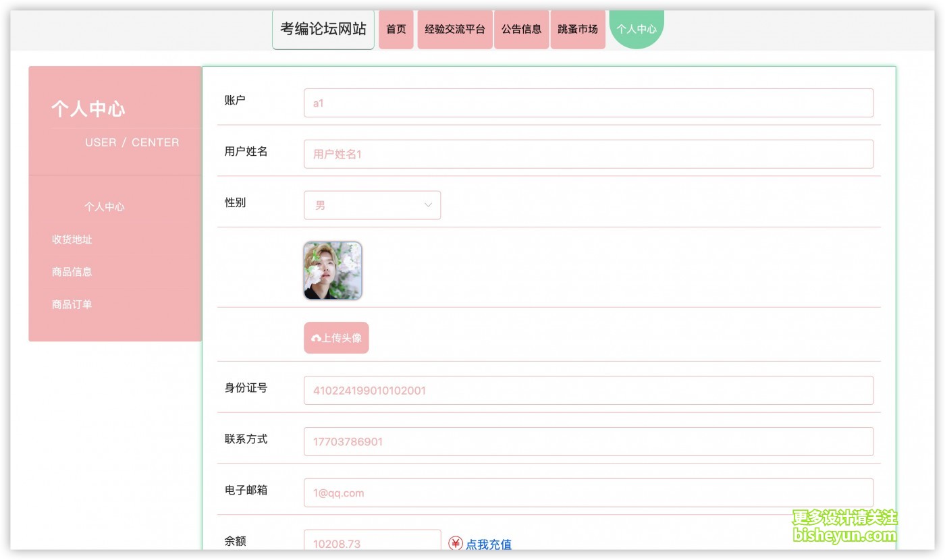Select 个人中心 in top navigation

point(637,30)
